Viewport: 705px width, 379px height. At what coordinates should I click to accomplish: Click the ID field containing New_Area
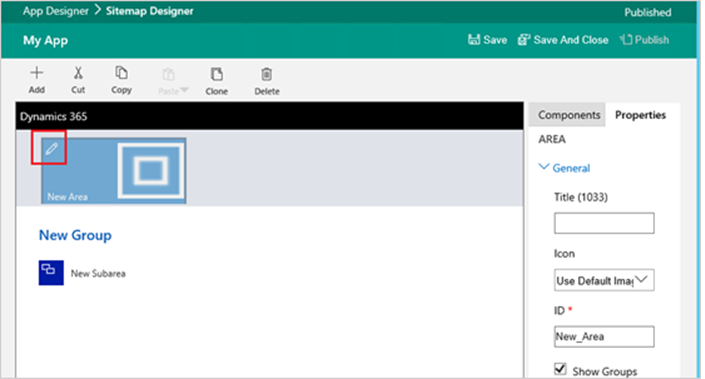tap(604, 336)
